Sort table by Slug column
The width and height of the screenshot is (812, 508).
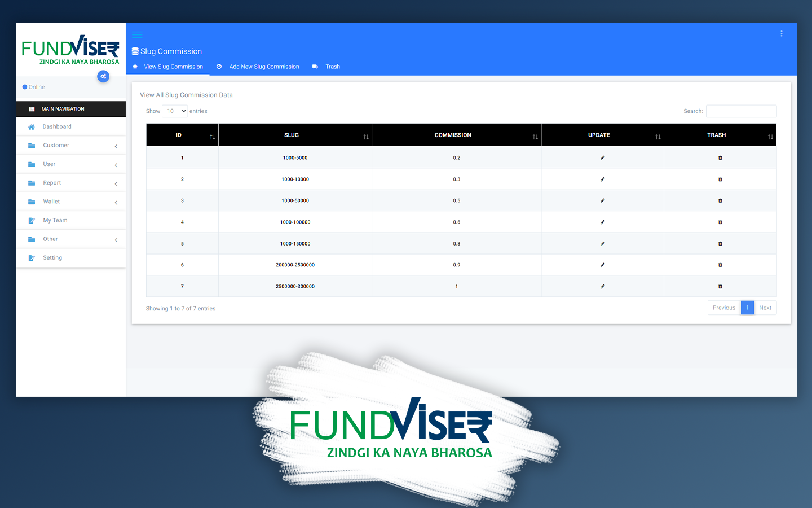coord(295,135)
